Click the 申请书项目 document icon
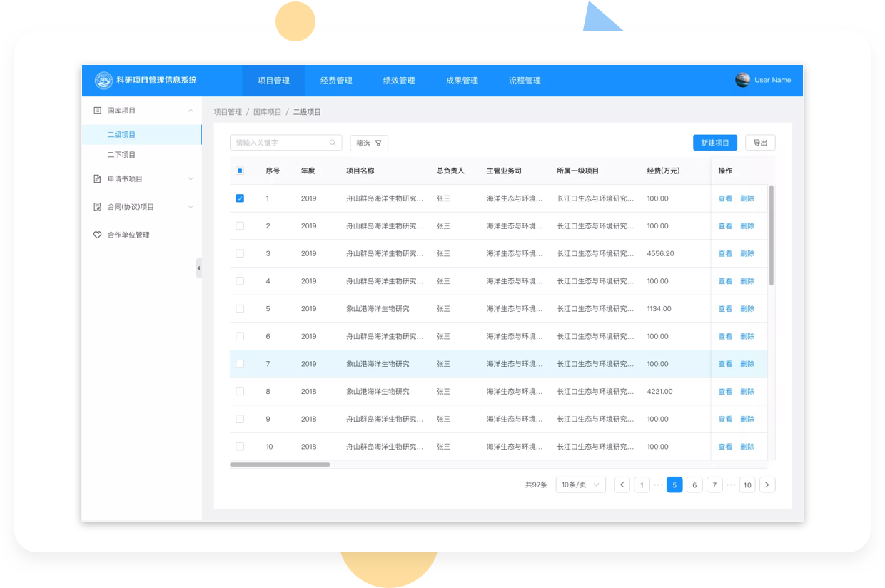 (x=98, y=179)
